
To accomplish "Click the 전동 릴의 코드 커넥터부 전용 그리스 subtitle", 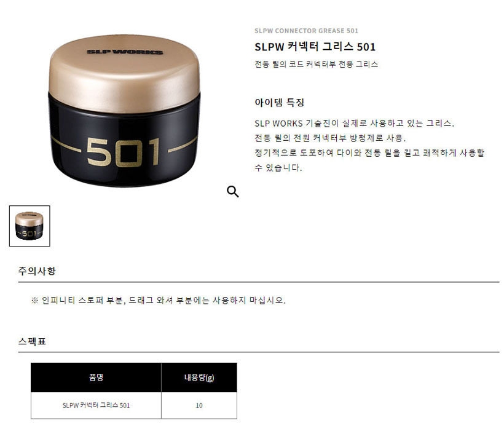I will tap(317, 64).
